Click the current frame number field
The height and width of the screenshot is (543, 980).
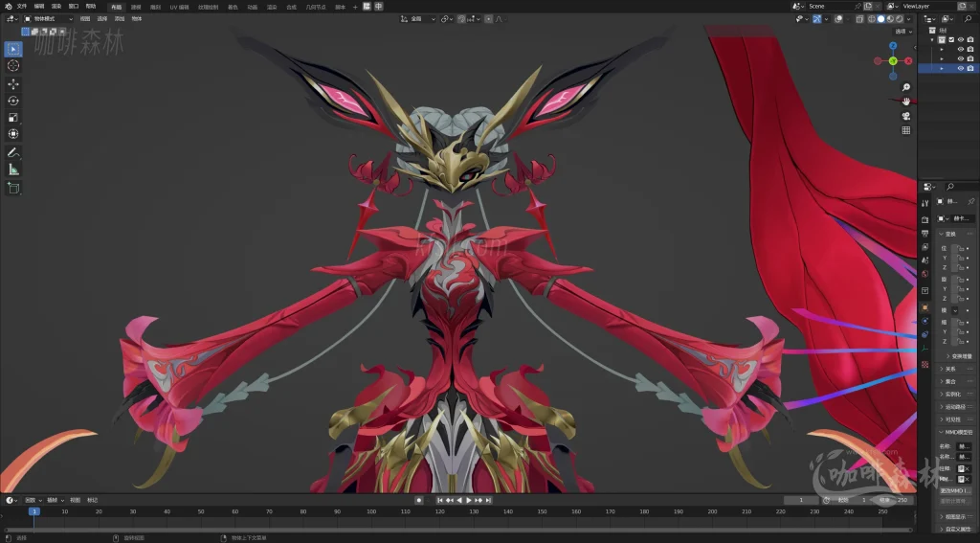801,500
